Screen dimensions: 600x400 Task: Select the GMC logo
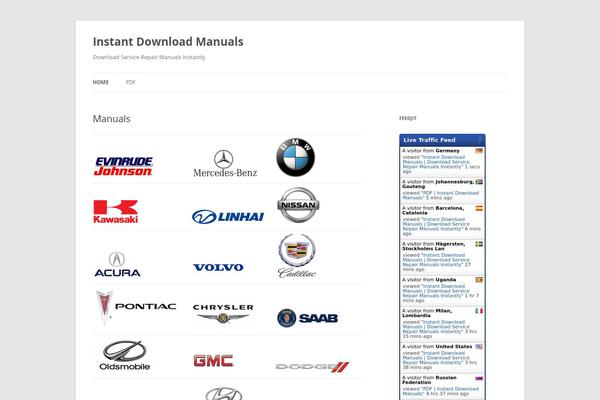213,361
